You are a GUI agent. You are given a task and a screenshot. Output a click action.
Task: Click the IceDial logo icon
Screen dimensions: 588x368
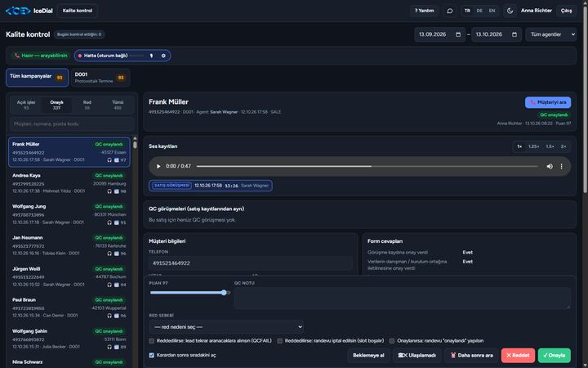point(18,11)
